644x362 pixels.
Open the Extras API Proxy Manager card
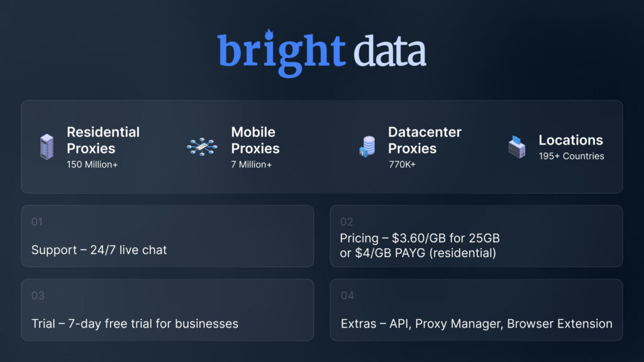click(x=476, y=310)
